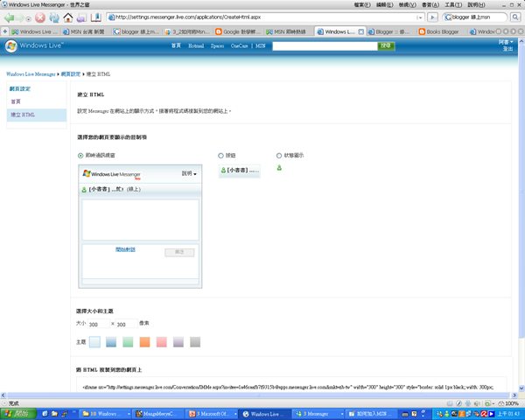Click the magnifier search button in browser toolbar
525x420 pixels.
tap(515, 17)
